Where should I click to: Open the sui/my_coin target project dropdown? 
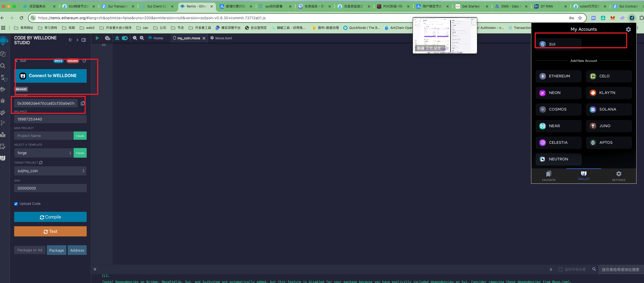click(x=50, y=171)
